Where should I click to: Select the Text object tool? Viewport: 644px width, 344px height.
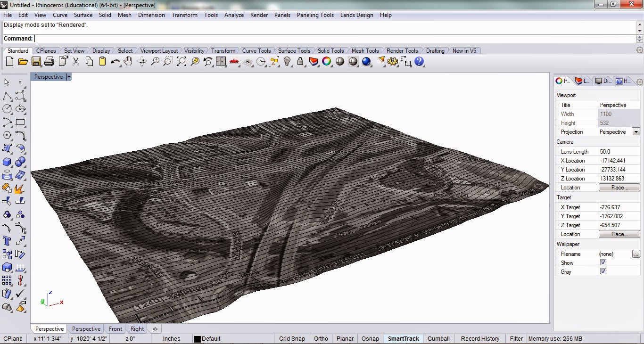(7, 241)
